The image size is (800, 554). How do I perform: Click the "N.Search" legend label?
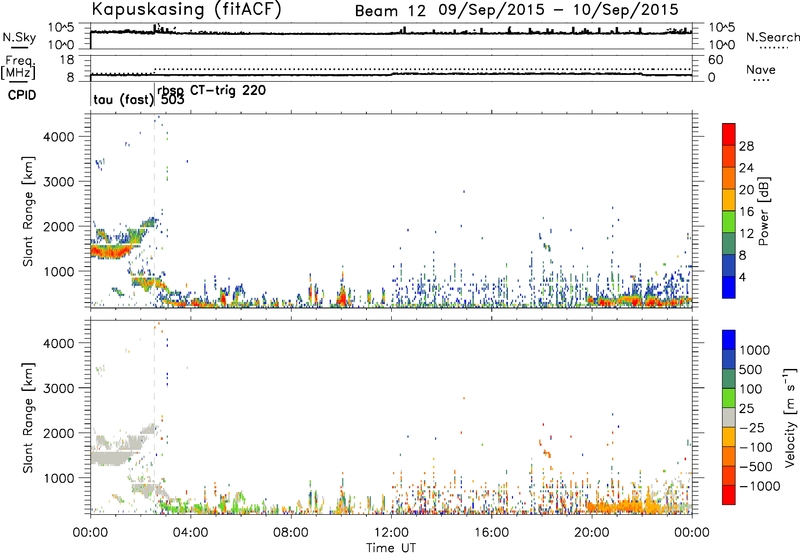[x=772, y=37]
